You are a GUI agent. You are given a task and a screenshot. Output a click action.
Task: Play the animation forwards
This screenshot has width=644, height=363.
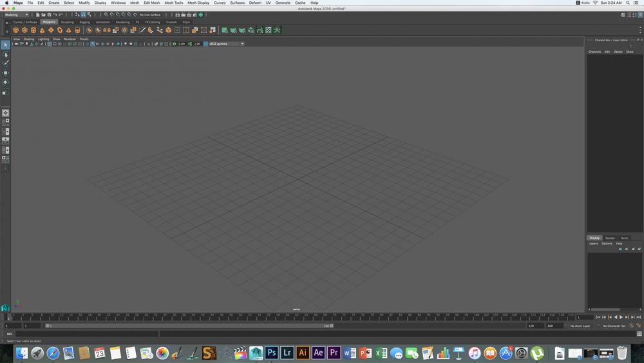(x=621, y=317)
